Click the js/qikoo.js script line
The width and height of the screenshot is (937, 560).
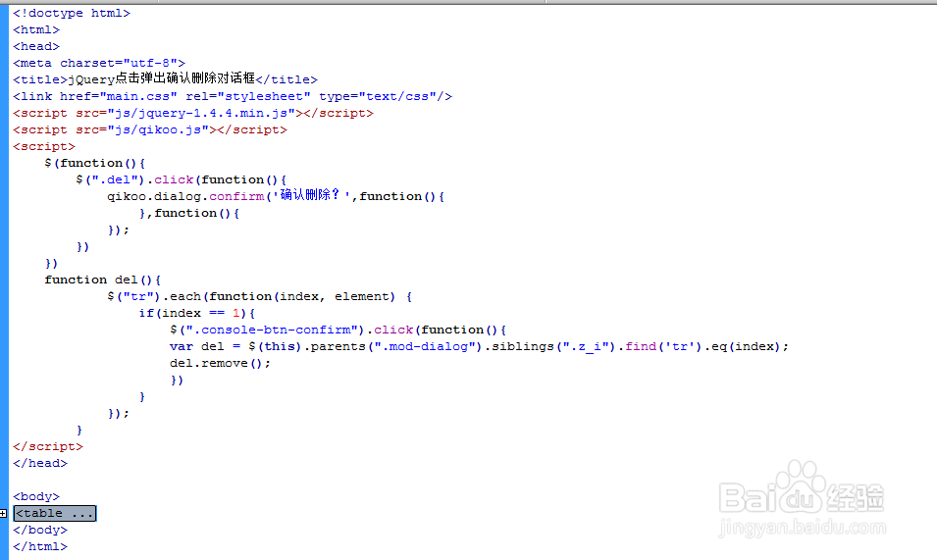[150, 130]
